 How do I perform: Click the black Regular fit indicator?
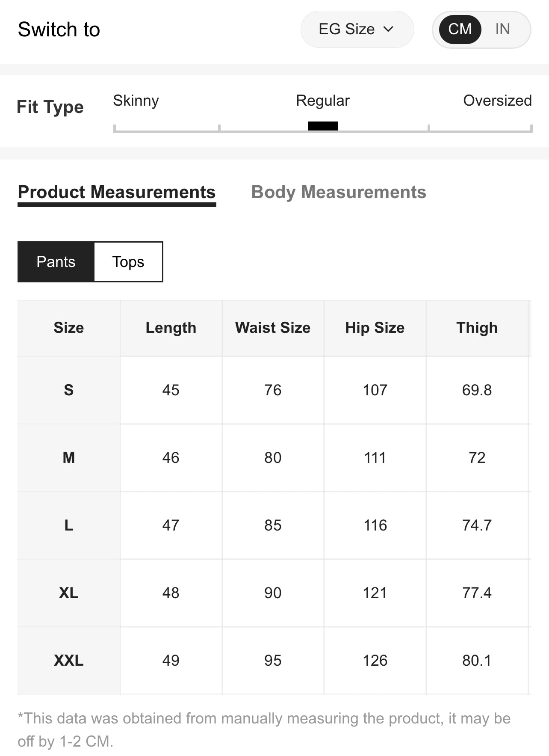pyautogui.click(x=323, y=126)
